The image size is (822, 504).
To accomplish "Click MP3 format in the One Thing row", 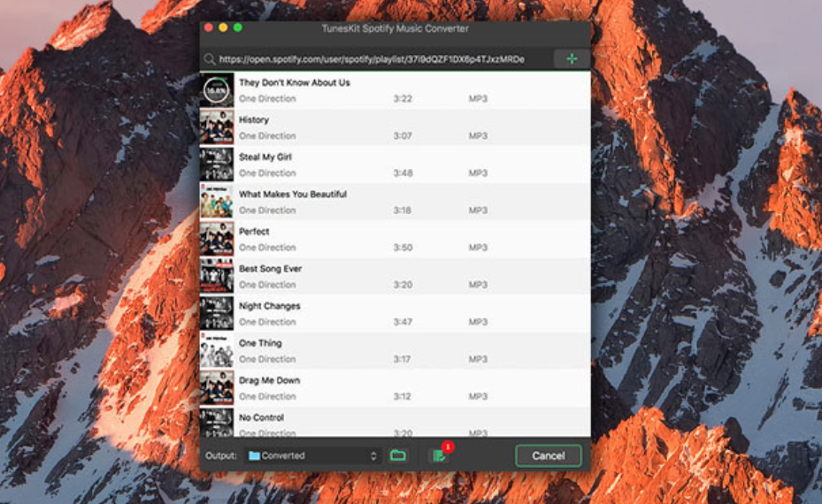I will [x=478, y=359].
